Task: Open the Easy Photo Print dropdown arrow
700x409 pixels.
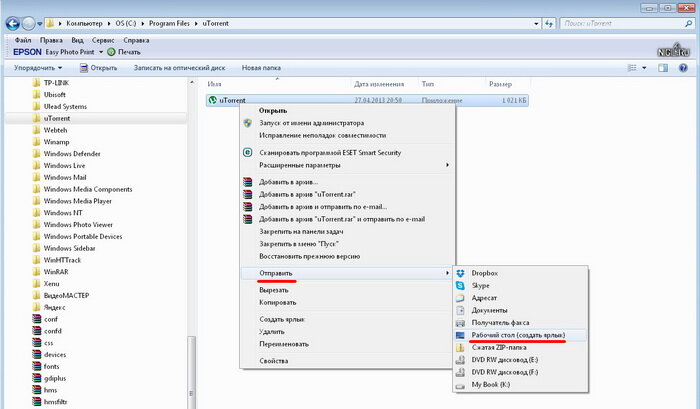Action: pyautogui.click(x=101, y=52)
